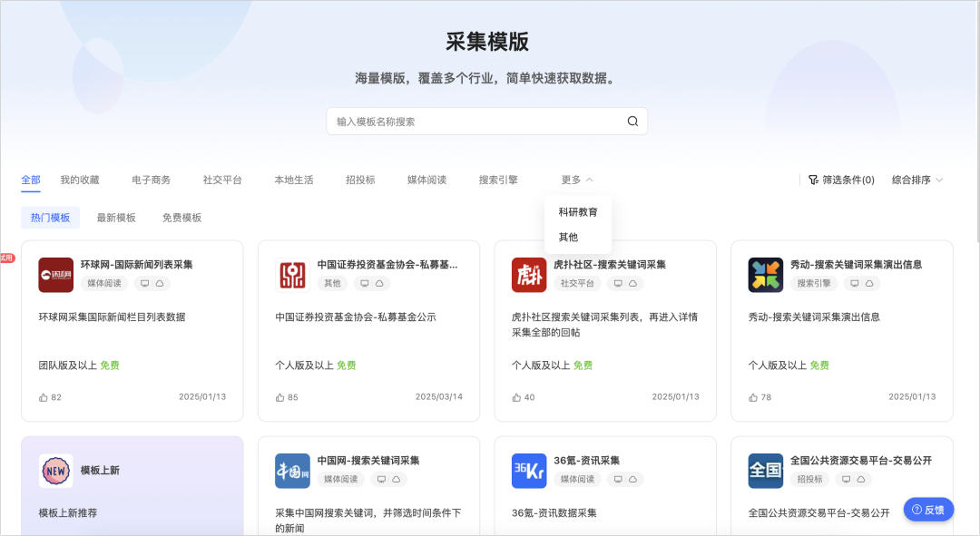Click the 媒体阅读 tag on 36氪 card
The width and height of the screenshot is (980, 536).
point(577,480)
